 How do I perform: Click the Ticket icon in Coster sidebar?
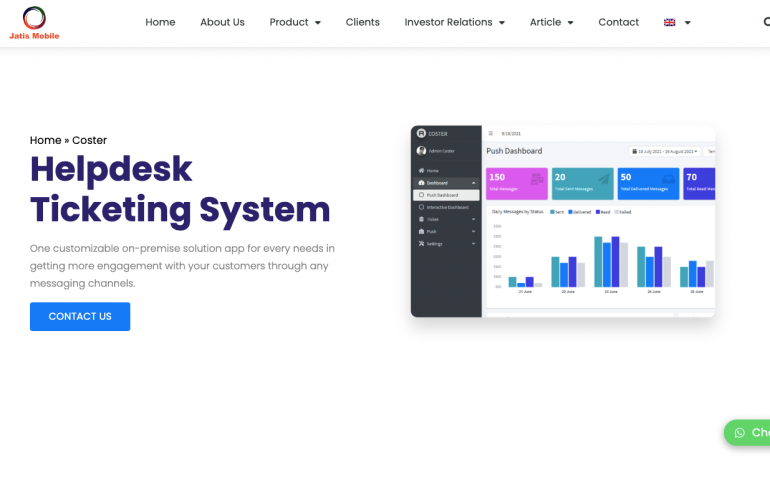(421, 219)
